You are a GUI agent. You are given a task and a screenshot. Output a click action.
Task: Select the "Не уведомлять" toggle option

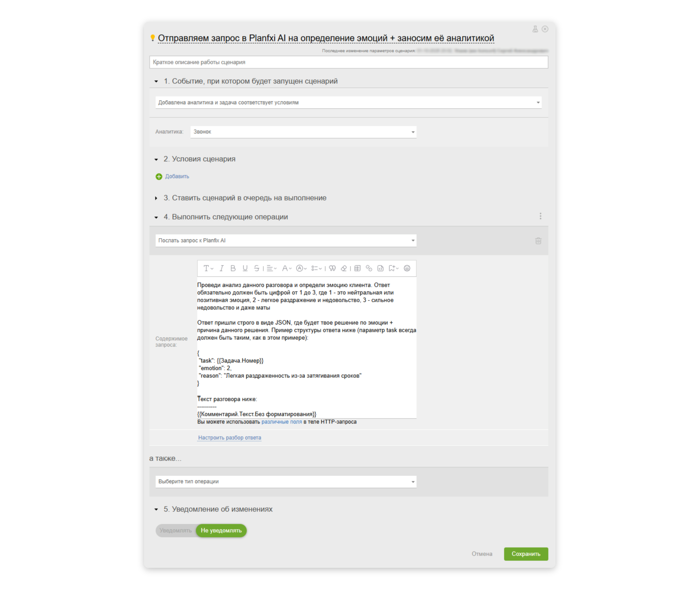pyautogui.click(x=221, y=531)
